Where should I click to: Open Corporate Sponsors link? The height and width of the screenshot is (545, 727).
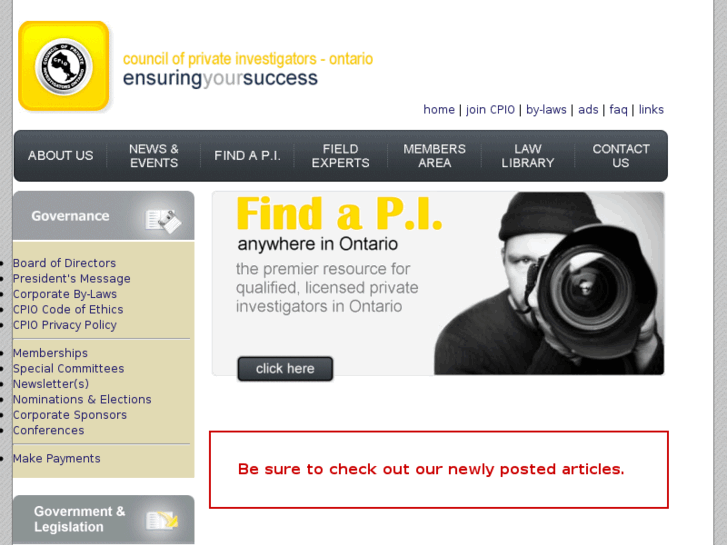coord(70,415)
